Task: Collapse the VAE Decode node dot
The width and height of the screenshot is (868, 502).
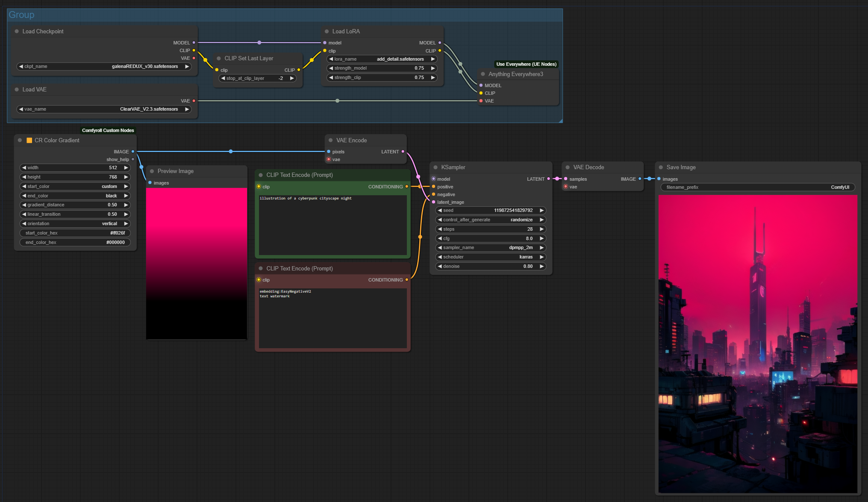Action: [568, 167]
